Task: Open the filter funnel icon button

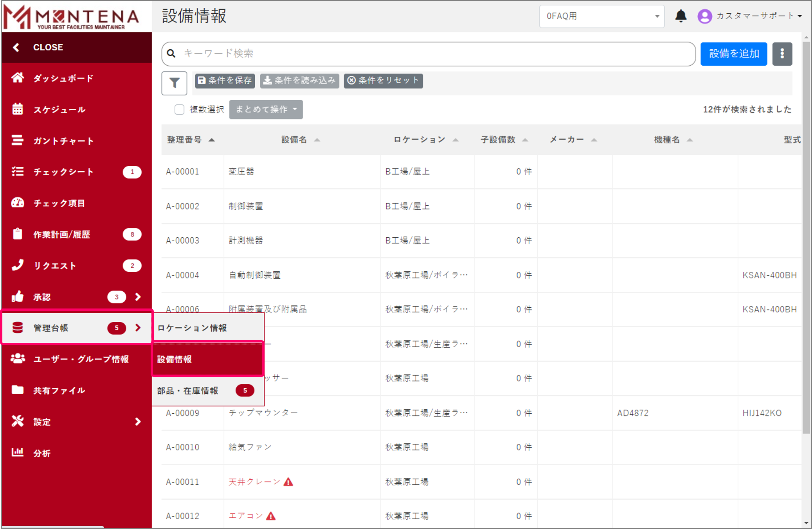Action: pyautogui.click(x=174, y=83)
